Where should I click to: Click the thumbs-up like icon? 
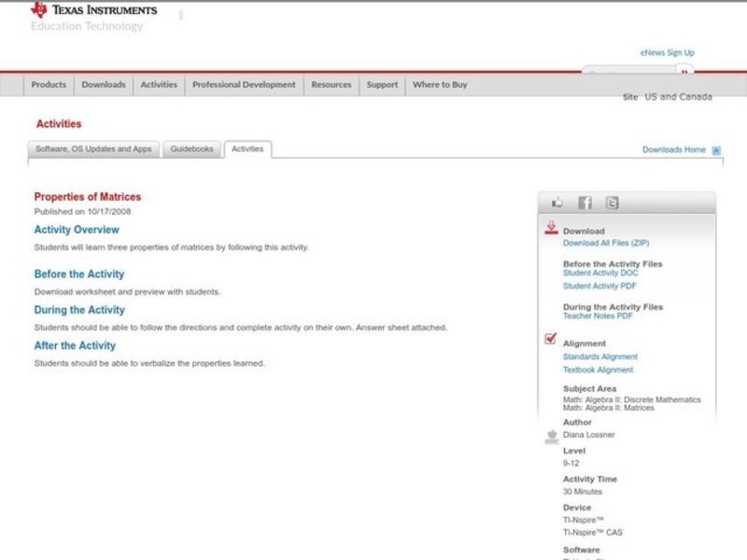click(557, 203)
